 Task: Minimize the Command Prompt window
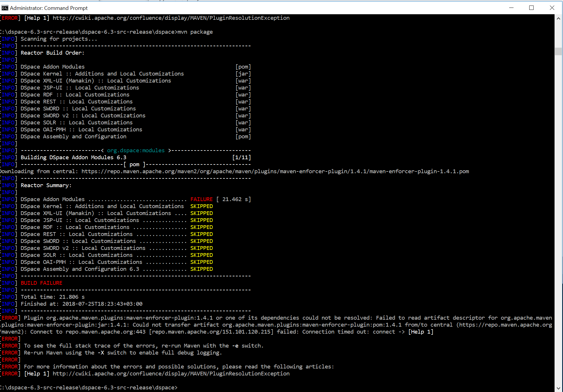pos(511,8)
